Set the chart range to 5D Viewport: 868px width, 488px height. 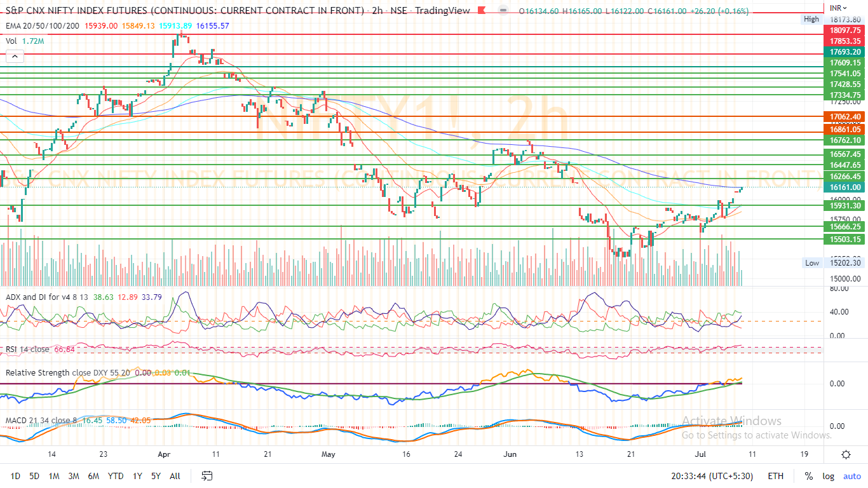(35, 476)
